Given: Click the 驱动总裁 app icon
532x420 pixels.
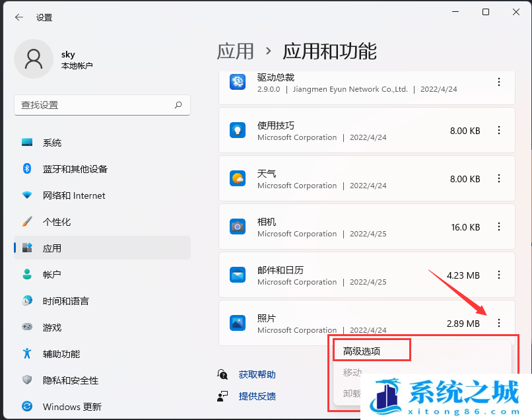Looking at the screenshot, I should coord(238,82).
